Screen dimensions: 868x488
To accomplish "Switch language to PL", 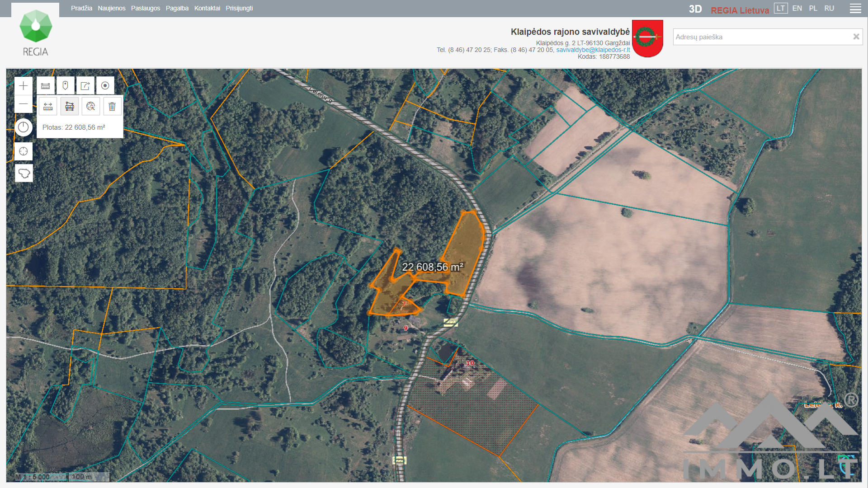I will 813,8.
